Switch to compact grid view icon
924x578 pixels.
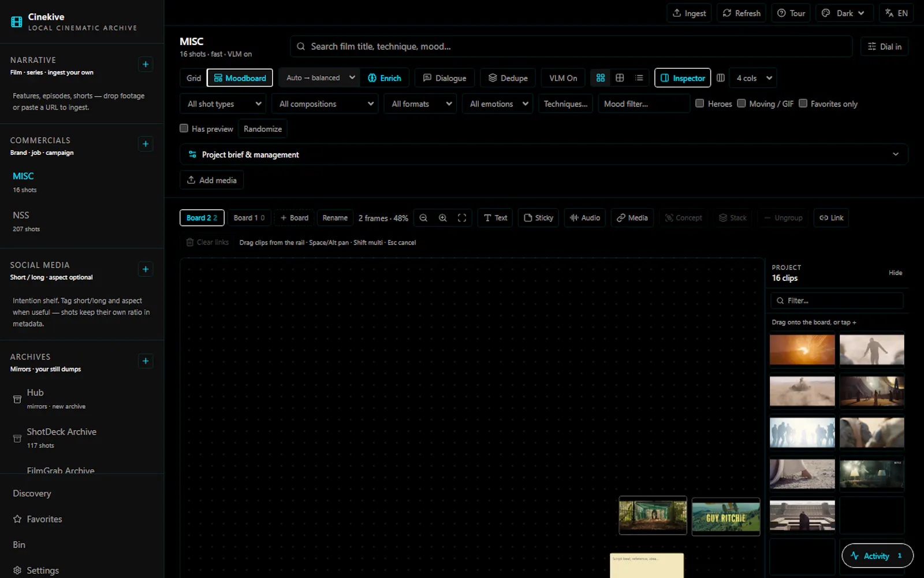click(620, 78)
